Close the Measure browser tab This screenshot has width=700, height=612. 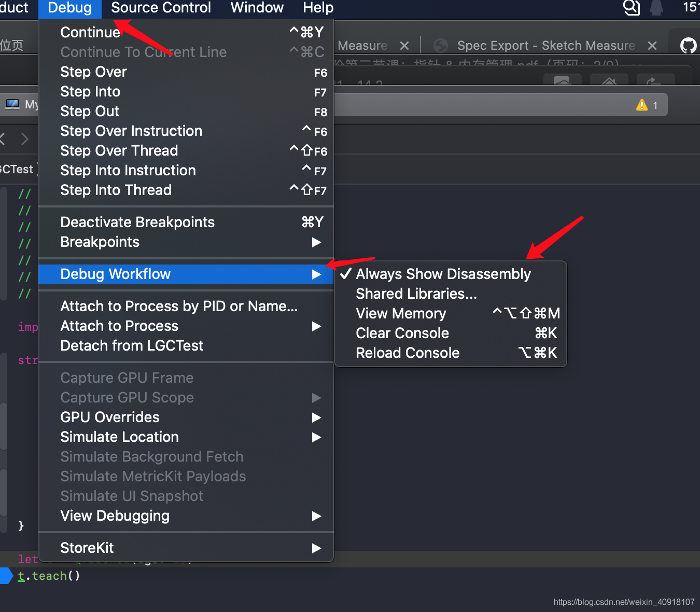(x=404, y=46)
